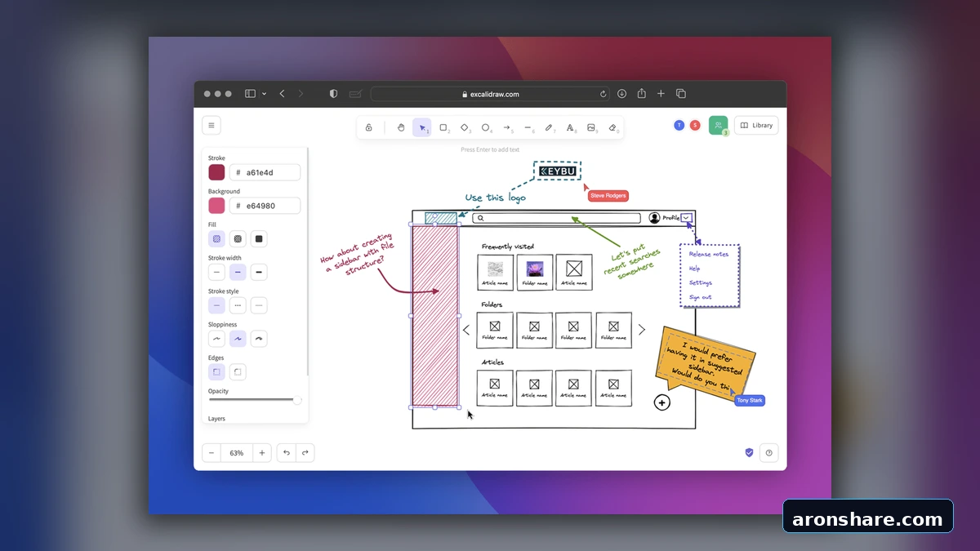Choose the Line tool
The width and height of the screenshot is (980, 551).
(528, 127)
